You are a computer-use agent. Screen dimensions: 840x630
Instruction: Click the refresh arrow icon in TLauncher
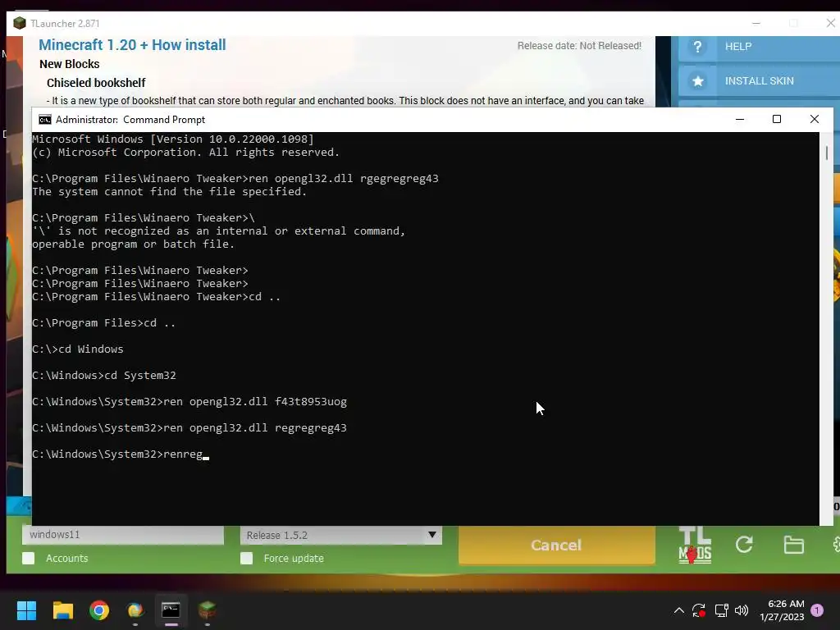(744, 545)
